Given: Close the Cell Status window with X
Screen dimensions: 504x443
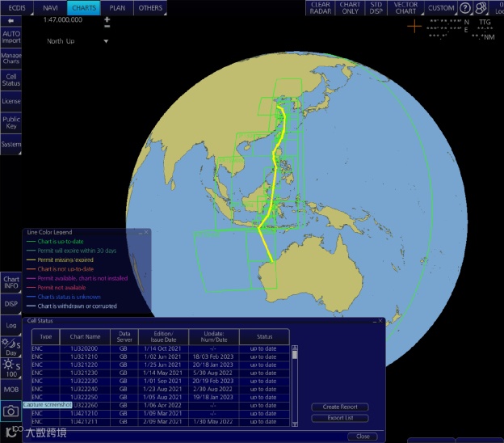Looking at the screenshot, I should pyautogui.click(x=380, y=321).
